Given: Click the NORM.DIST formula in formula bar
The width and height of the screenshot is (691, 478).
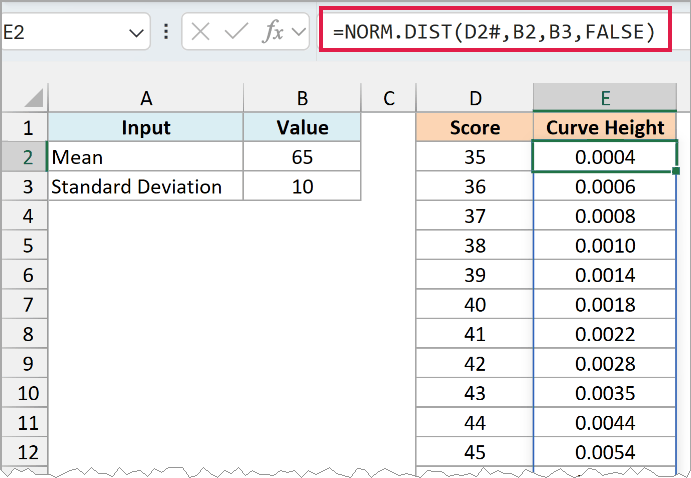Looking at the screenshot, I should [494, 32].
